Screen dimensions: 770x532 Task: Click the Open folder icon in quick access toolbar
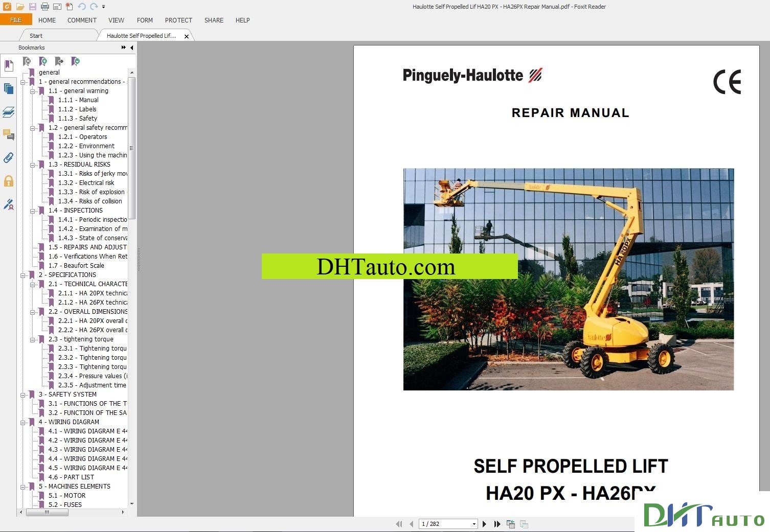(19, 7)
